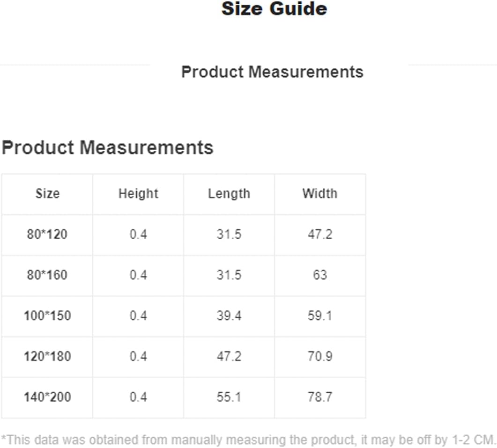Click the left-aligned Product Measurements heading
This screenshot has width=497, height=448.
(x=107, y=147)
